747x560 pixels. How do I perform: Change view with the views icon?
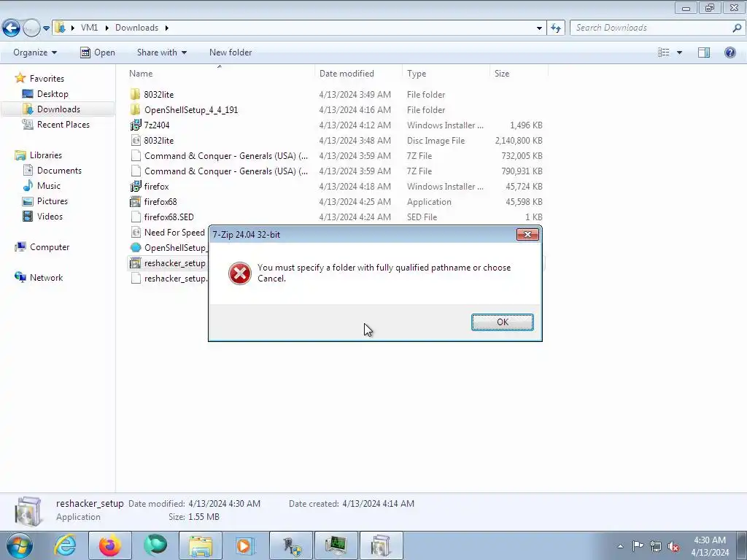(x=664, y=52)
